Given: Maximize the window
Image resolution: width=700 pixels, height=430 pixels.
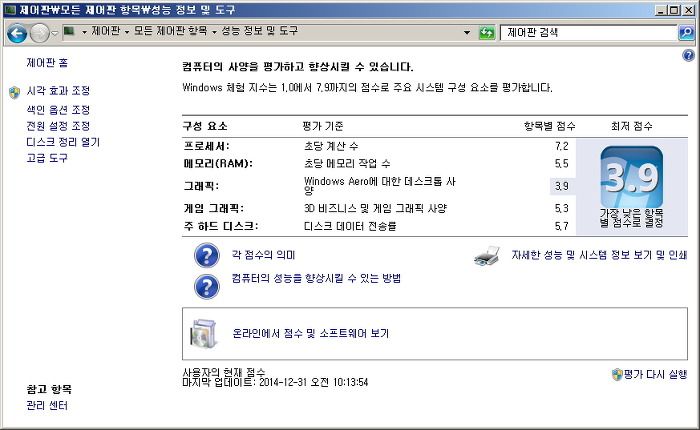Looking at the screenshot, I should tap(675, 10).
